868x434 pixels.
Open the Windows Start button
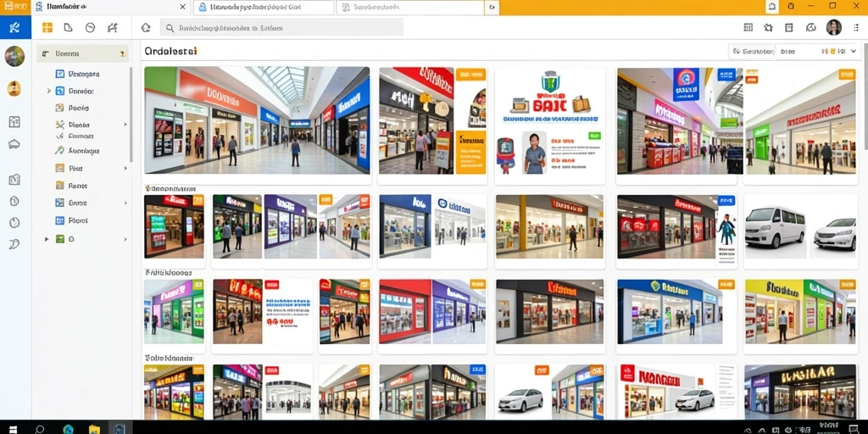pos(13,428)
